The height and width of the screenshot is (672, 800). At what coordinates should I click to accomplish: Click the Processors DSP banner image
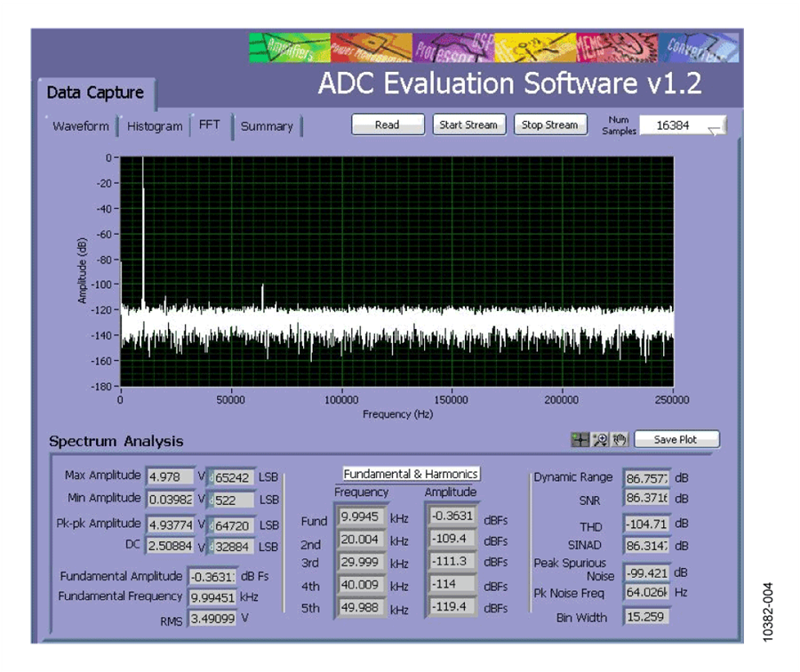click(453, 48)
